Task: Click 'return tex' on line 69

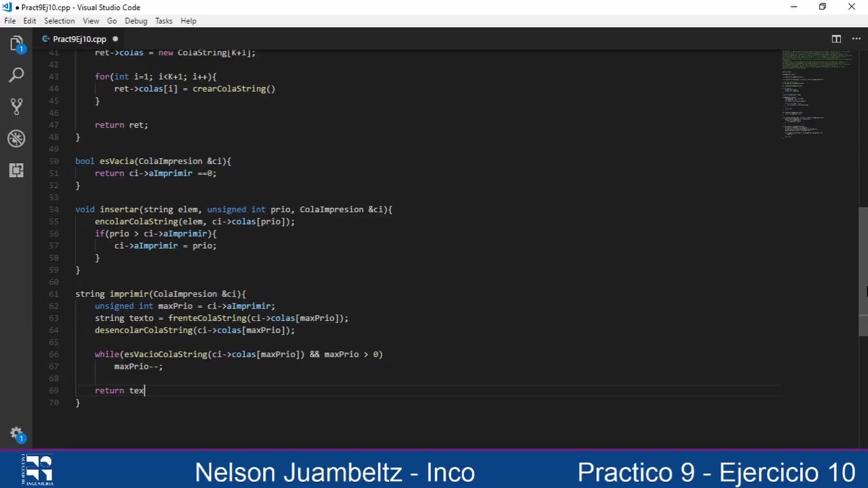Action: click(119, 390)
